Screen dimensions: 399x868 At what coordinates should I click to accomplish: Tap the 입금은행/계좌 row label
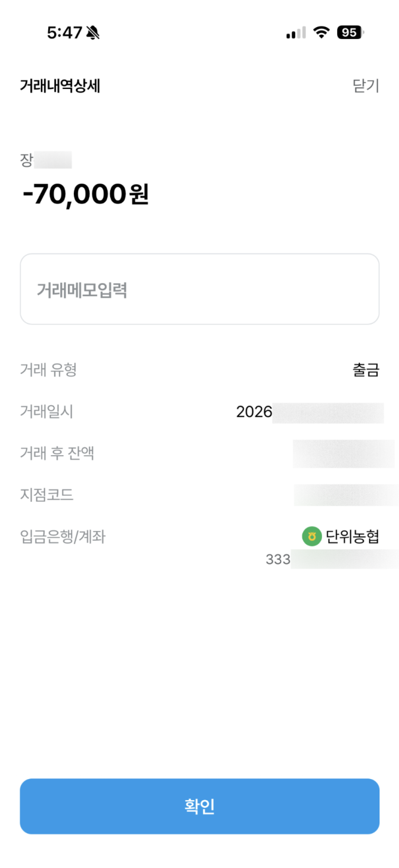[63, 537]
